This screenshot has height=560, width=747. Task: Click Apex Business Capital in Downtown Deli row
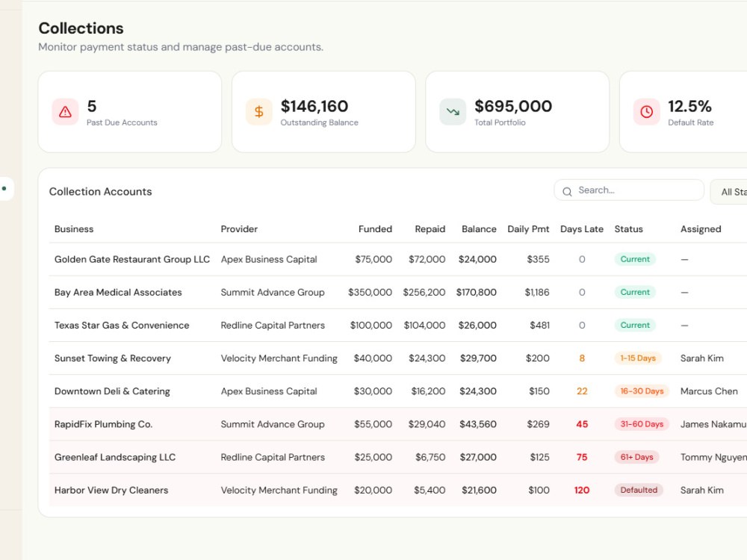click(x=269, y=391)
